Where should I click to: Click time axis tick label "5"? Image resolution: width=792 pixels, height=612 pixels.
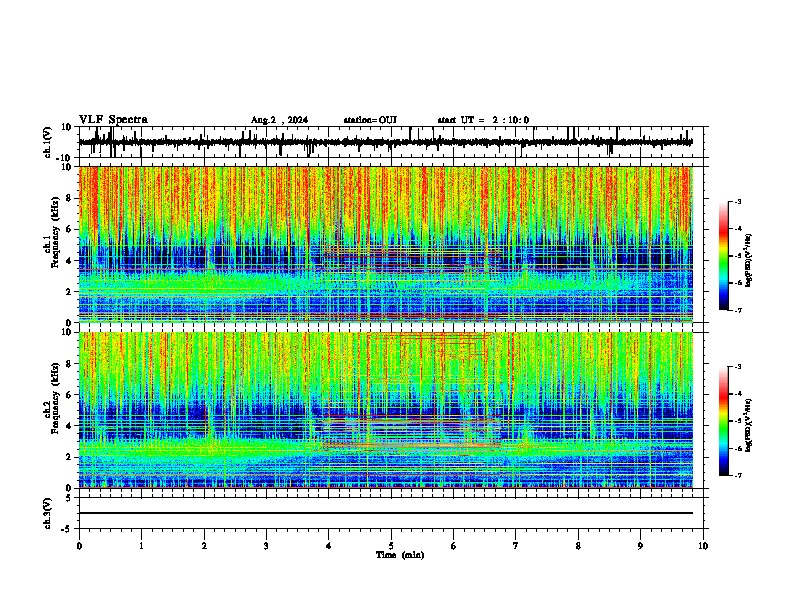391,546
